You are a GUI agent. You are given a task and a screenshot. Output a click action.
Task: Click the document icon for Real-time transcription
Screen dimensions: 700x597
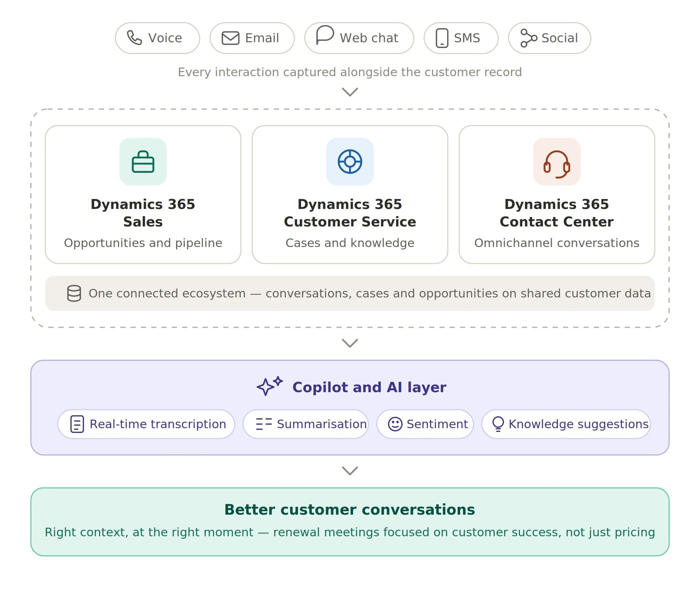[77, 424]
